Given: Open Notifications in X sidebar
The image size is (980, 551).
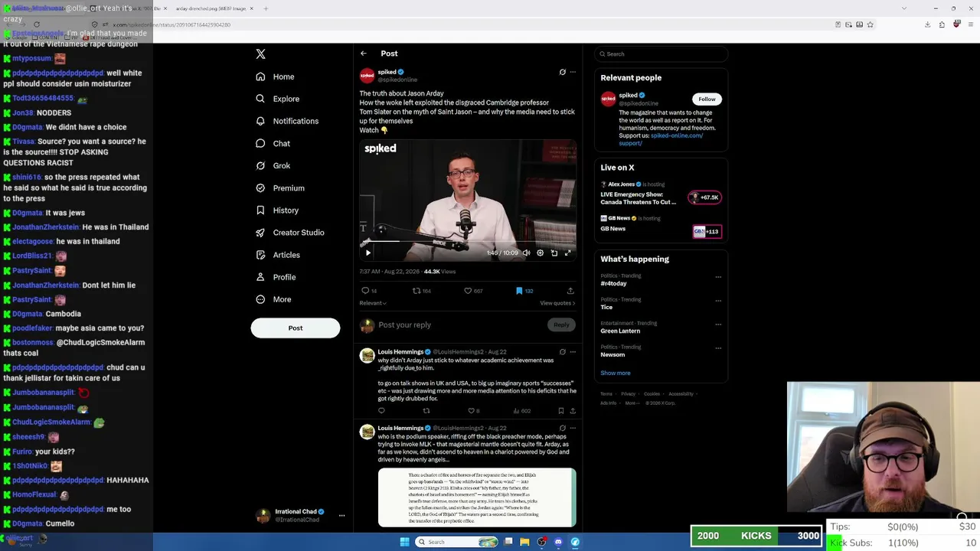Looking at the screenshot, I should click(287, 121).
